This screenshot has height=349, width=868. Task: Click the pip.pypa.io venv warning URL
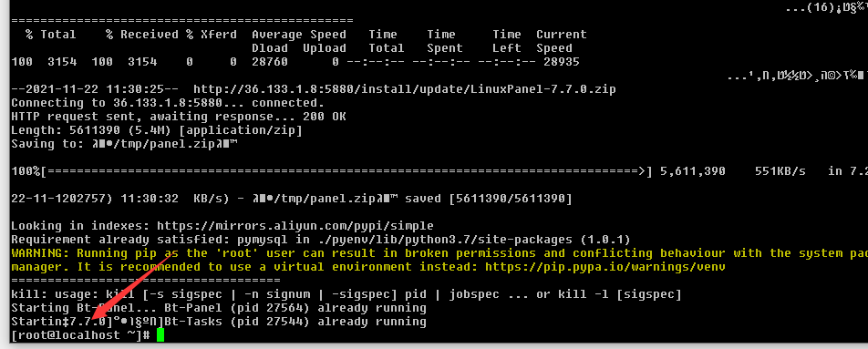tap(605, 267)
